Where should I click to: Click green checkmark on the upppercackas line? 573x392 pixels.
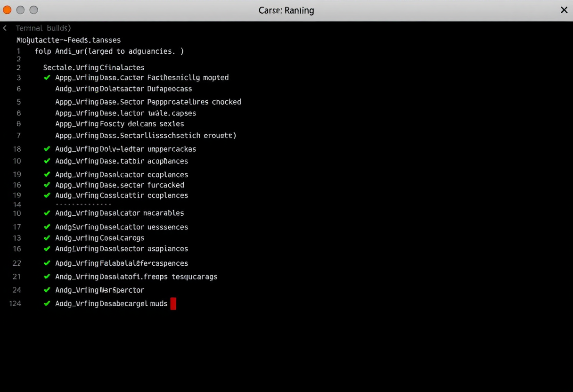pyautogui.click(x=47, y=149)
